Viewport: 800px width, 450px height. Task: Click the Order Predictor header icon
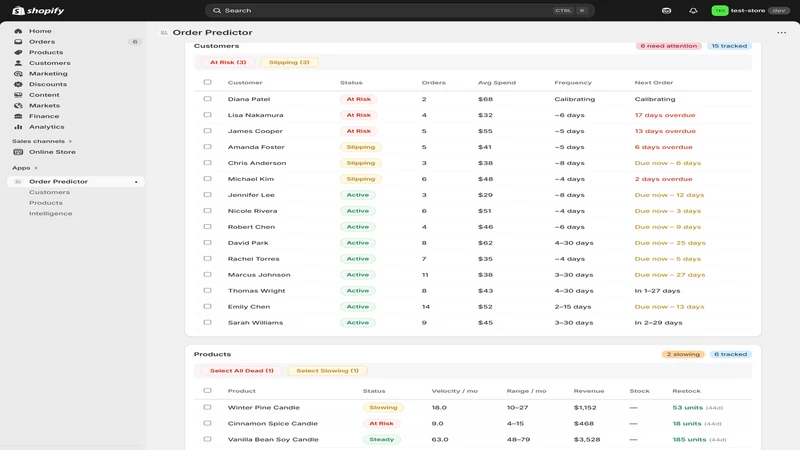click(x=164, y=33)
